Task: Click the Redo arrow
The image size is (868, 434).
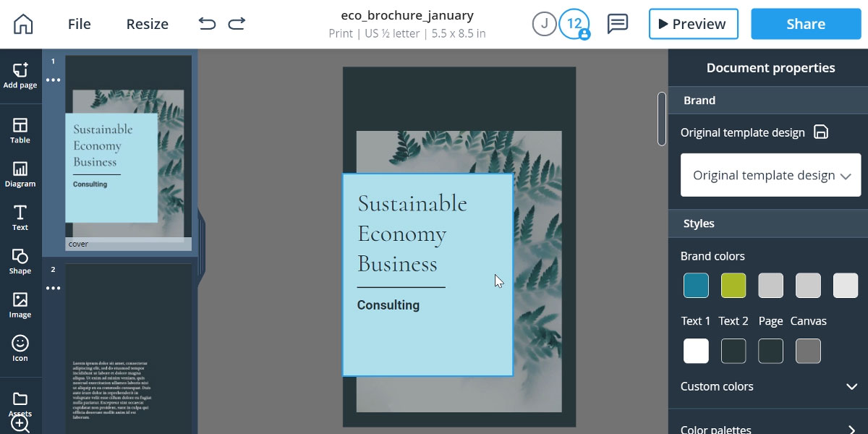Action: [237, 24]
